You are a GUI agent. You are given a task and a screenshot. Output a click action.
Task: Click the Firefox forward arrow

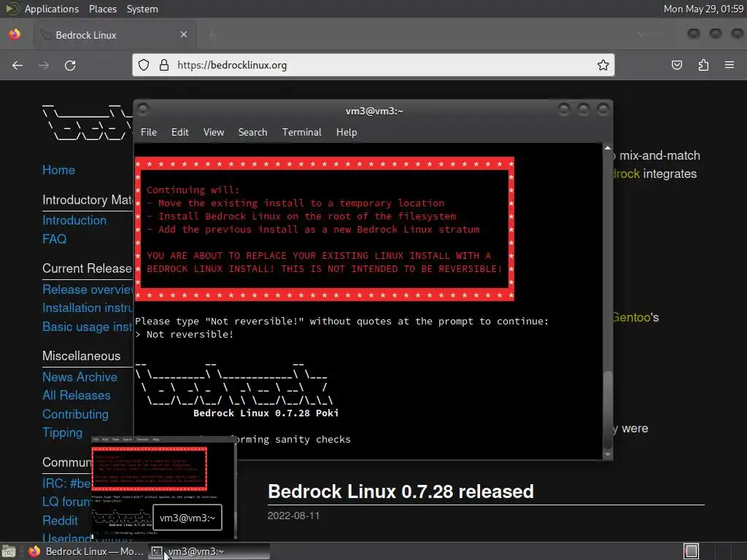coord(44,65)
